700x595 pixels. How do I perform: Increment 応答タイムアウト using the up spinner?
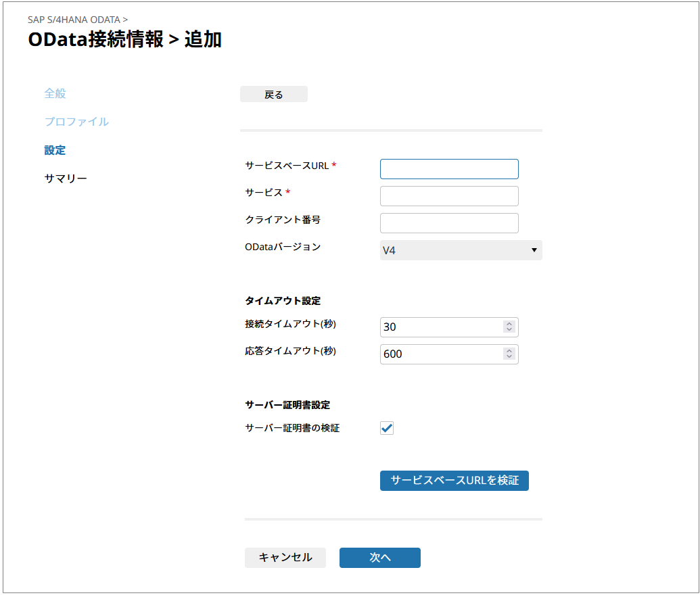pos(509,351)
